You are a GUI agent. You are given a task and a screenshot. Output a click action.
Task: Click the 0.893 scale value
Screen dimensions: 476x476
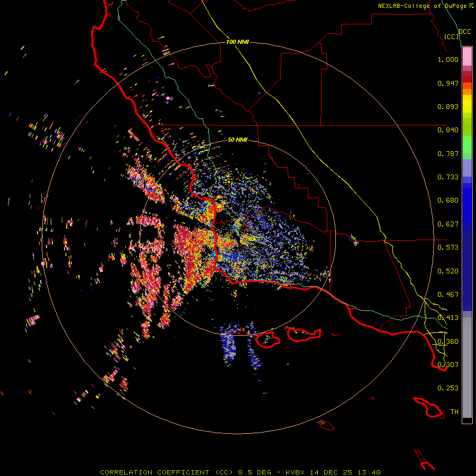(x=448, y=106)
